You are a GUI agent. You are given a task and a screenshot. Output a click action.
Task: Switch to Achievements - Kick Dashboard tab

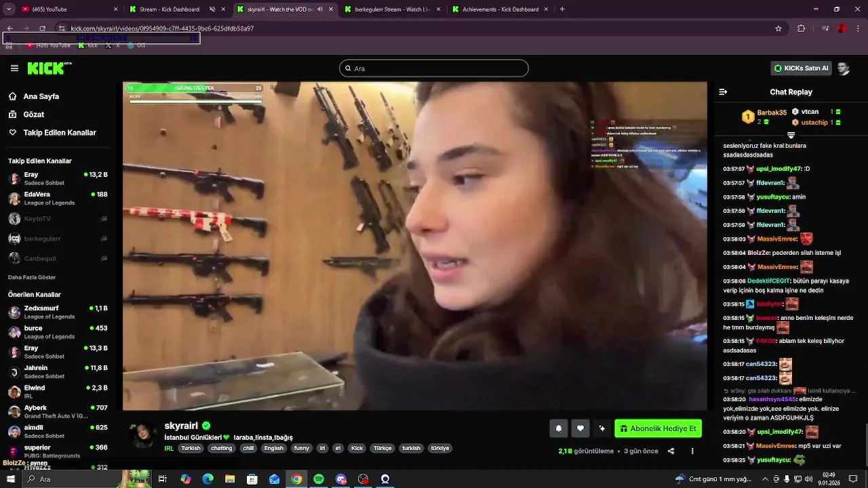(x=500, y=9)
